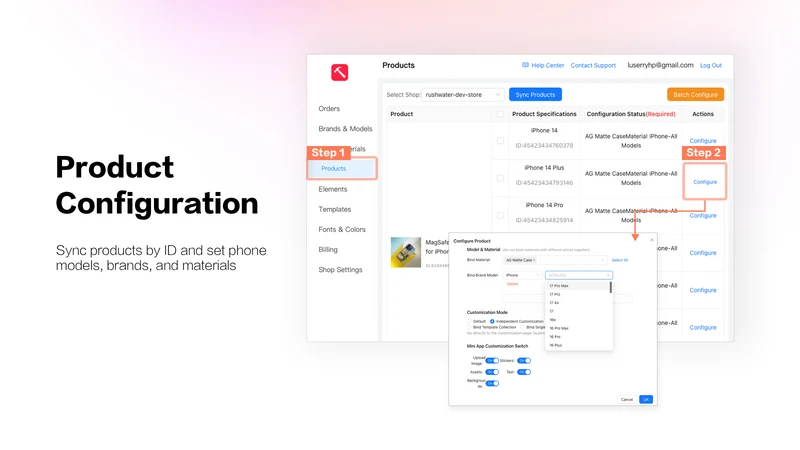Remove the AG Matte Case tag
800x450 pixels.
pos(534,260)
